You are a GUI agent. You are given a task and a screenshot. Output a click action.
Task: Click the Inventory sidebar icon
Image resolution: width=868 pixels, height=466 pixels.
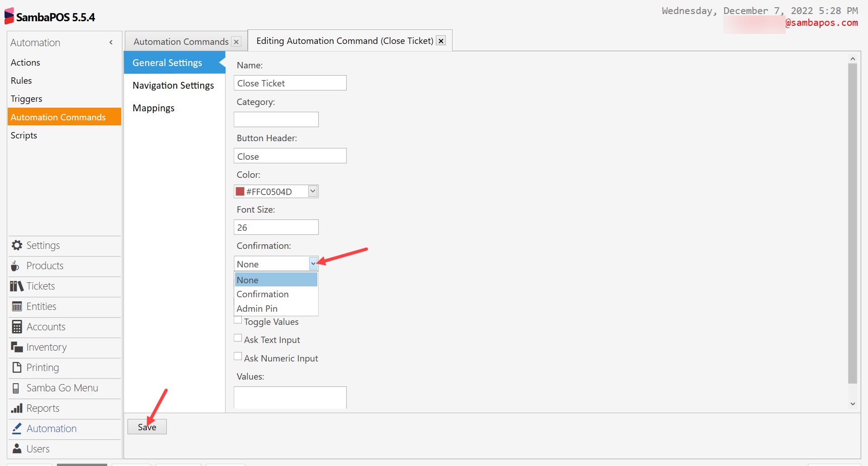click(16, 347)
